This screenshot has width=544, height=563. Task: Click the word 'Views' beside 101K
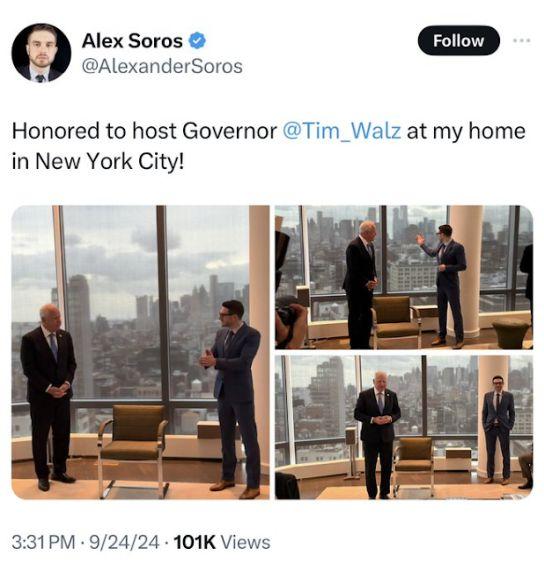(x=245, y=542)
